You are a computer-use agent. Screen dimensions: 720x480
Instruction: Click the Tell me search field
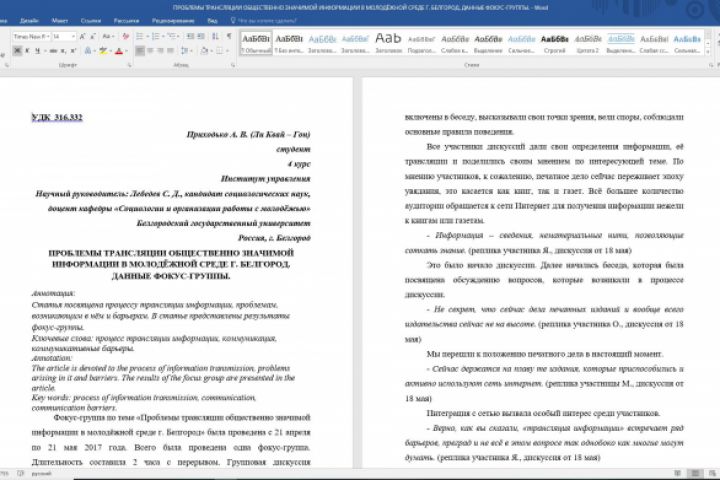point(267,21)
